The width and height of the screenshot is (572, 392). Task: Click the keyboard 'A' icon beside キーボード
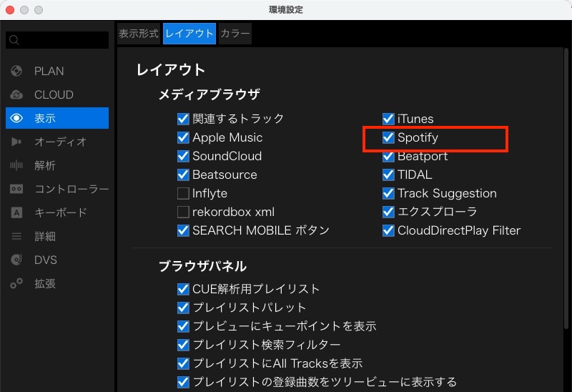pyautogui.click(x=16, y=212)
